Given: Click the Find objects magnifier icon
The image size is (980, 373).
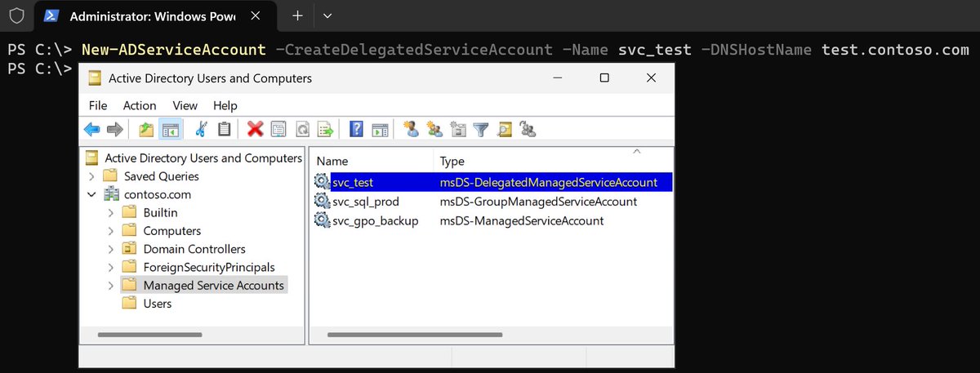Looking at the screenshot, I should (505, 129).
